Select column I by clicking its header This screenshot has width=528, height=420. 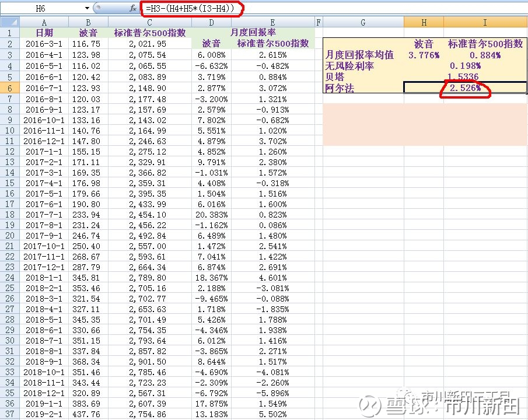point(485,22)
